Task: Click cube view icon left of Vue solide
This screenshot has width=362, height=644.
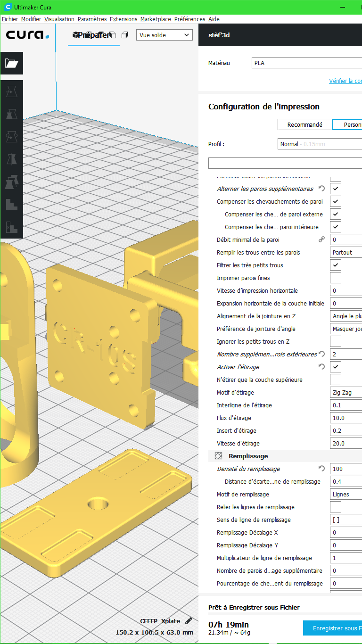Action: click(125, 35)
